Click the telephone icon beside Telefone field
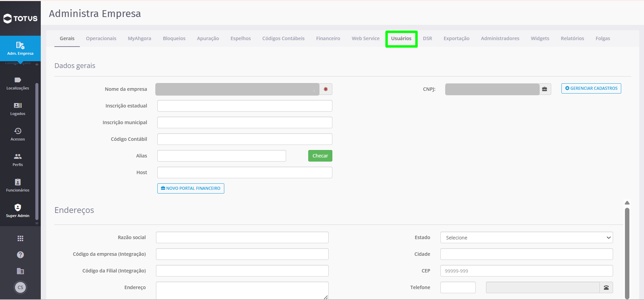The image size is (644, 300). tap(606, 287)
